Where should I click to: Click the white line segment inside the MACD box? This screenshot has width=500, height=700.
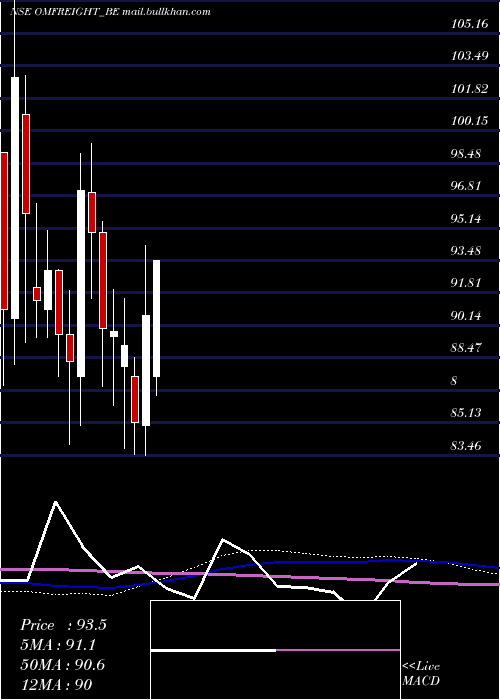pyautogui.click(x=213, y=650)
